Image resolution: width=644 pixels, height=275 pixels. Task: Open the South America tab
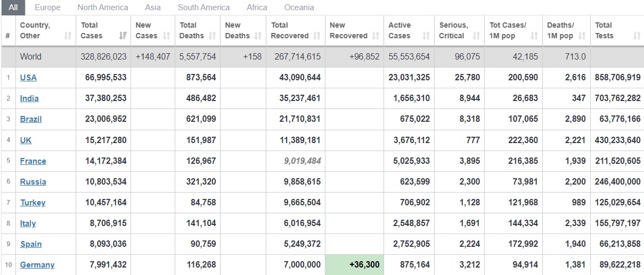[x=203, y=7]
